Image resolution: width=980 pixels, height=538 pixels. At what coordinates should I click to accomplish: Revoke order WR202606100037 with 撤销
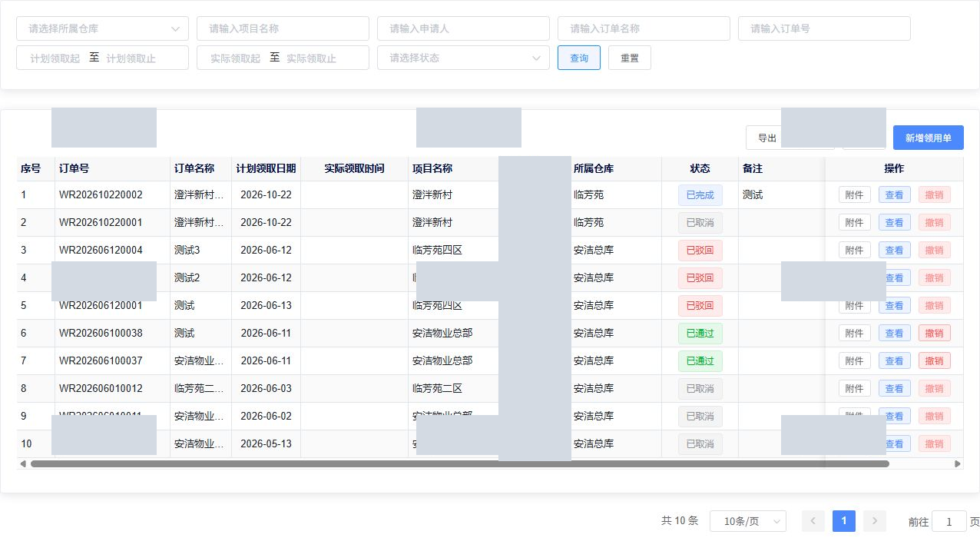pyautogui.click(x=935, y=361)
